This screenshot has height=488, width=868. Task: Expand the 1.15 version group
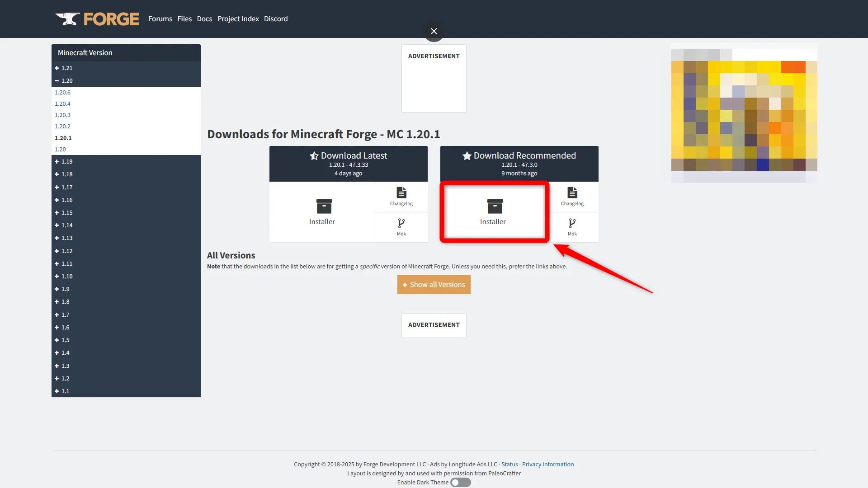pos(126,212)
